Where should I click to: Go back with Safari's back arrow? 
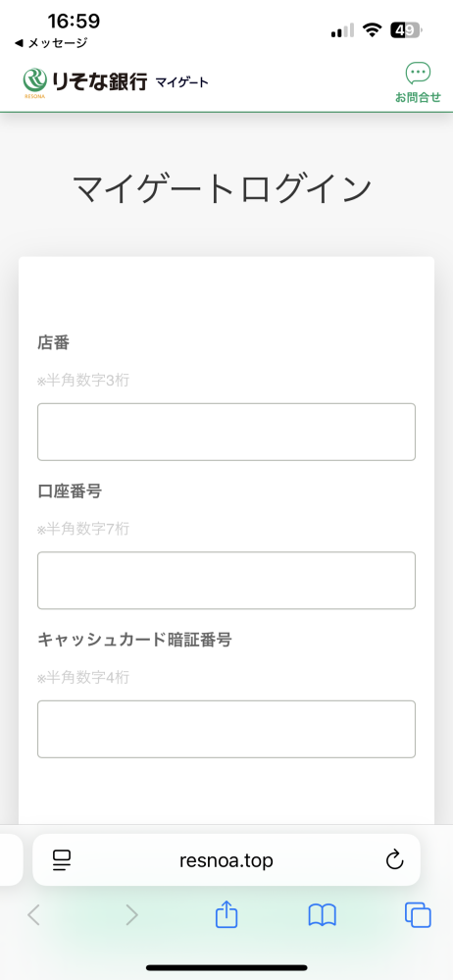33,915
